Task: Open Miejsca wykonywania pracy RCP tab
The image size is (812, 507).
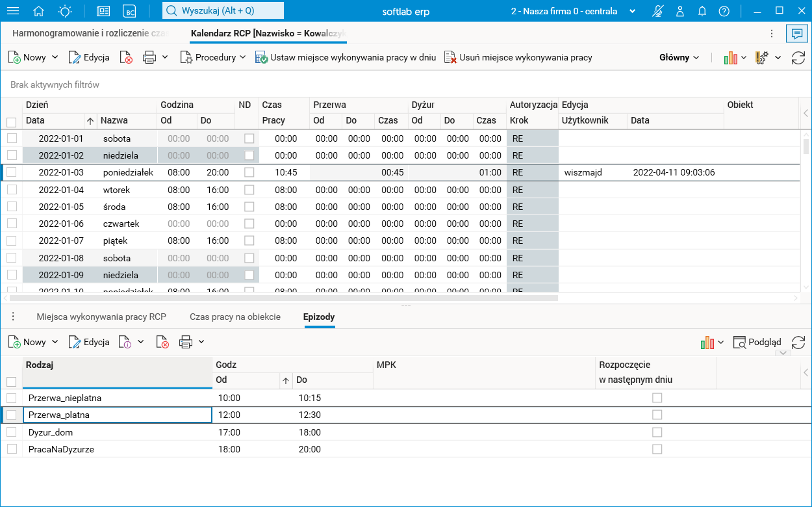Action: tap(101, 317)
